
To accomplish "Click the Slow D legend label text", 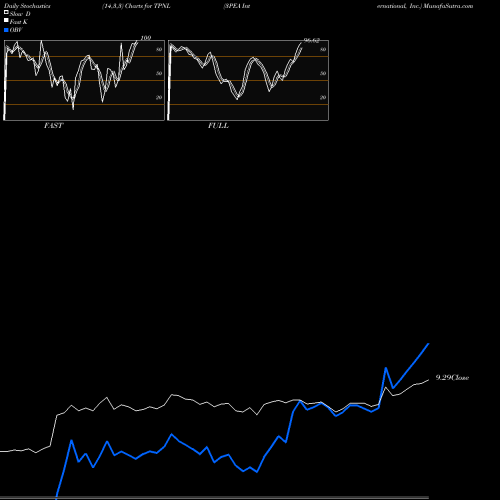I will point(20,14).
